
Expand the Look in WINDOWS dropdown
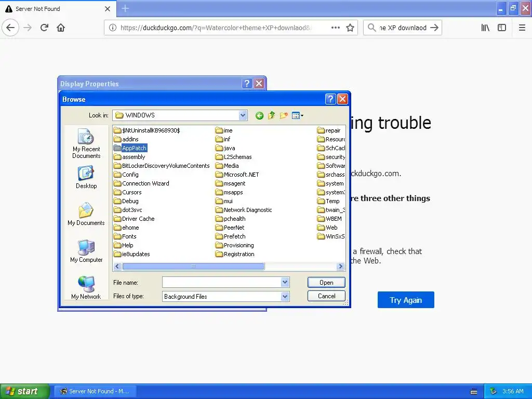tap(243, 115)
